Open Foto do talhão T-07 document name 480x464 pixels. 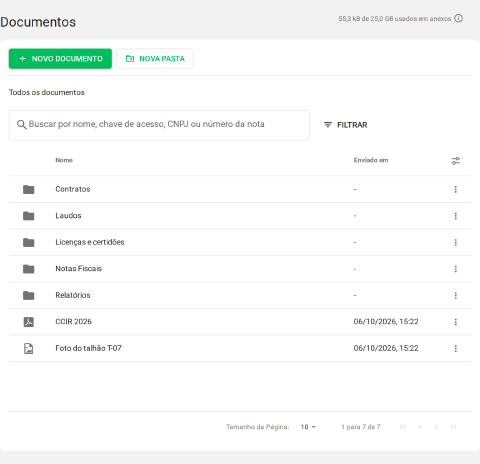88,348
